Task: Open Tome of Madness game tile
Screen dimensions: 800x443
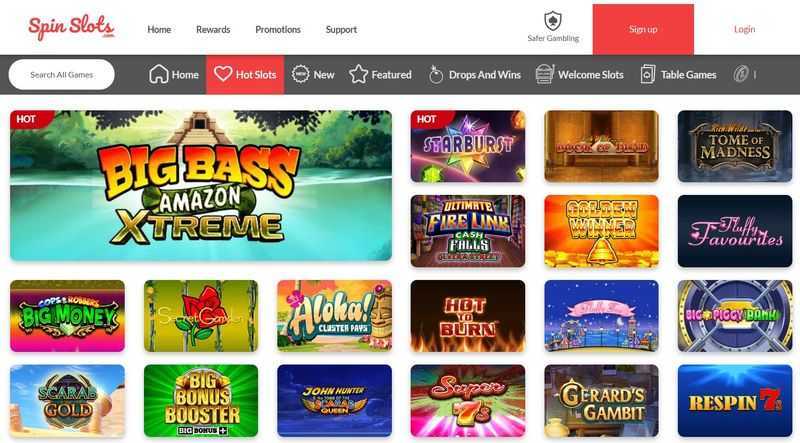Action: tap(735, 146)
